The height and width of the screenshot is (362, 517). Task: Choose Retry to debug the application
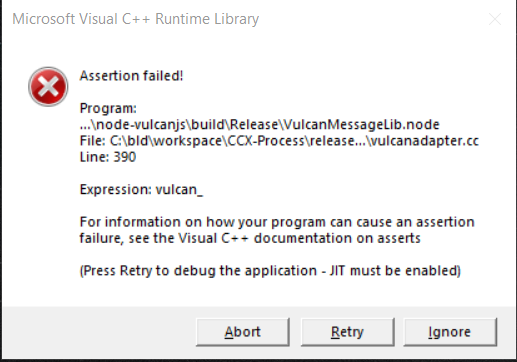click(x=348, y=332)
